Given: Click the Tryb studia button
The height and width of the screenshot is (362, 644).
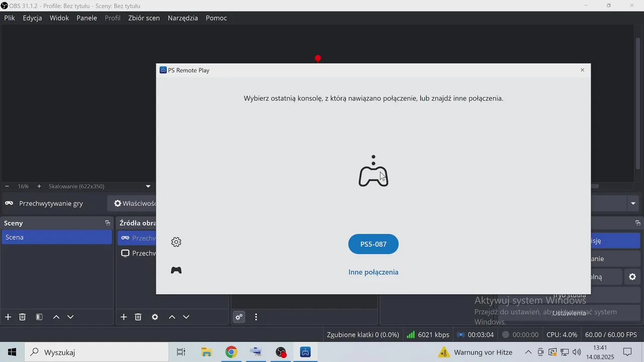Looking at the screenshot, I should click(x=569, y=295).
